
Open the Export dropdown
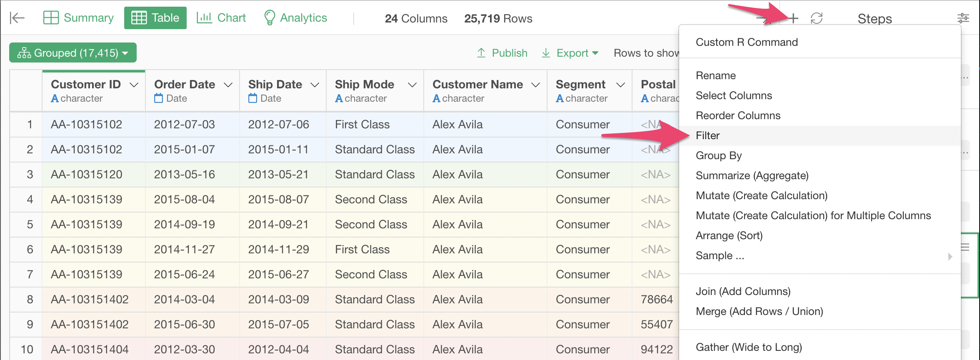click(x=570, y=53)
